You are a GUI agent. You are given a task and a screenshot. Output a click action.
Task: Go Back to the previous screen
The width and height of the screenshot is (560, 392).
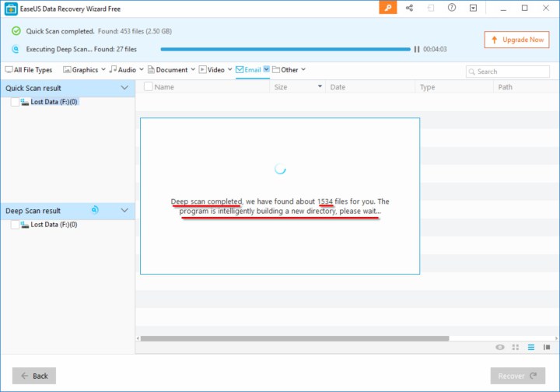34,376
